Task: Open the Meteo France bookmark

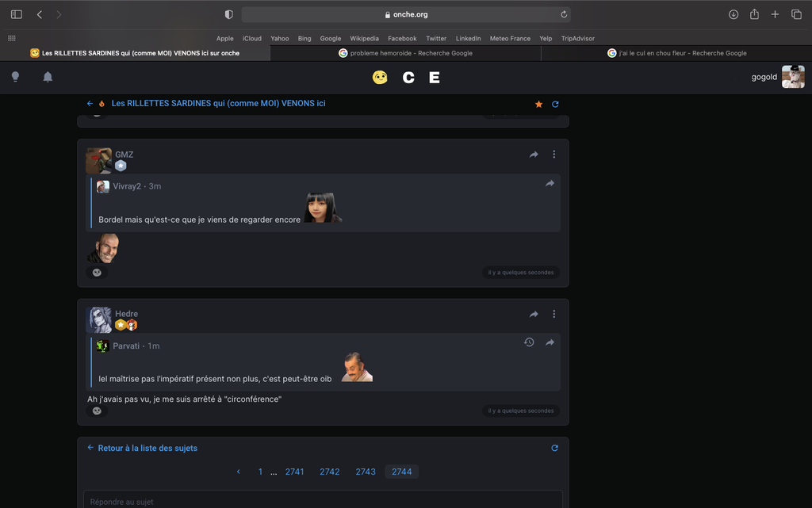Action: coord(510,38)
